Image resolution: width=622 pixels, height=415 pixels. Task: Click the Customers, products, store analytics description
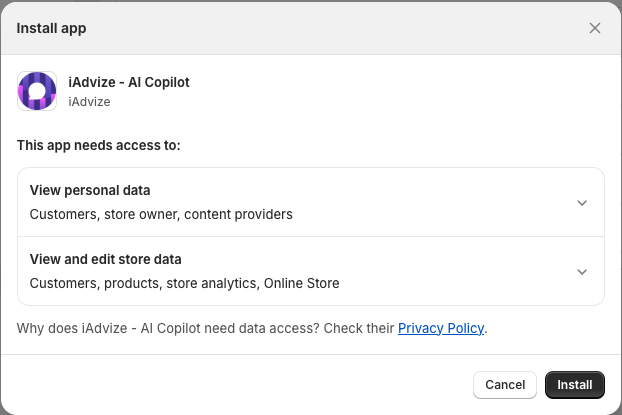pyautogui.click(x=184, y=283)
